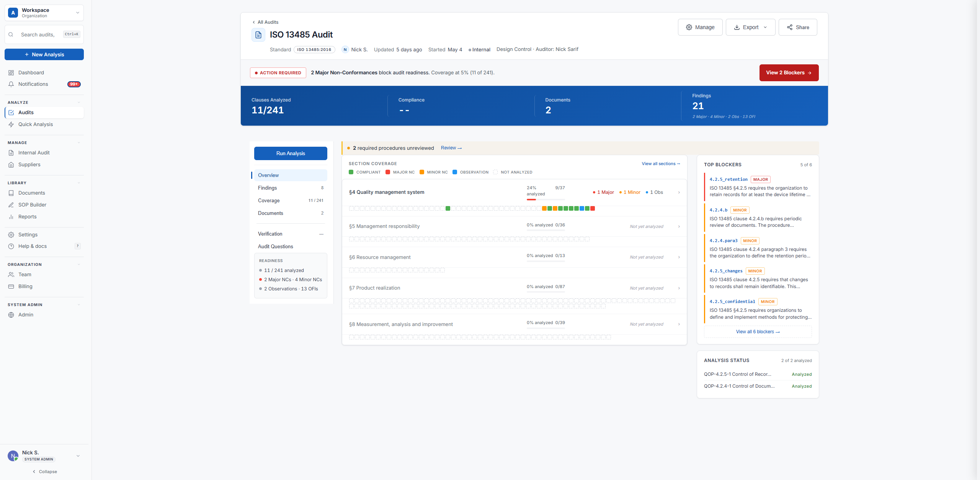
Task: Click the search magnifier icon
Action: (11, 34)
